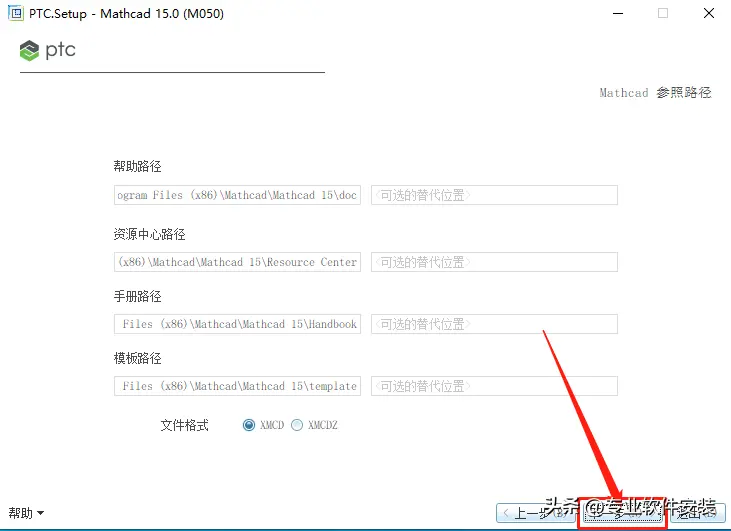
Task: Click 资源中心路径 optional alternate location field
Action: (494, 262)
